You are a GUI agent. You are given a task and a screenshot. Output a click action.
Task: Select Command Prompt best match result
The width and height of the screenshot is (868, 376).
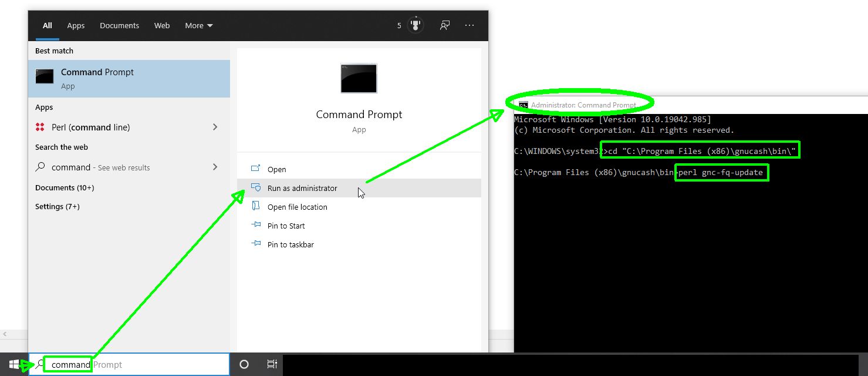click(x=129, y=78)
